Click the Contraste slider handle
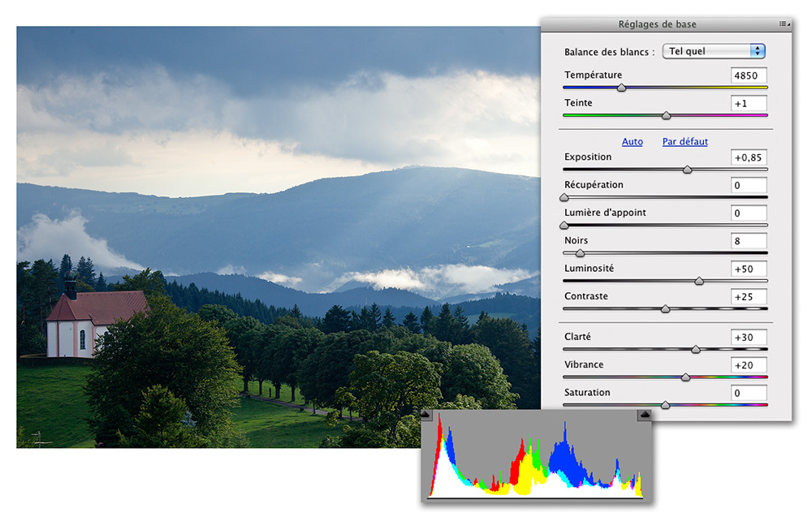This screenshot has width=812, height=521. point(666,309)
